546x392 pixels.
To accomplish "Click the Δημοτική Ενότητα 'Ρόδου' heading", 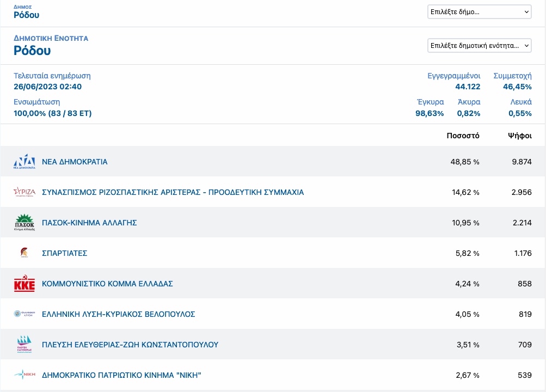I will pyautogui.click(x=32, y=51).
